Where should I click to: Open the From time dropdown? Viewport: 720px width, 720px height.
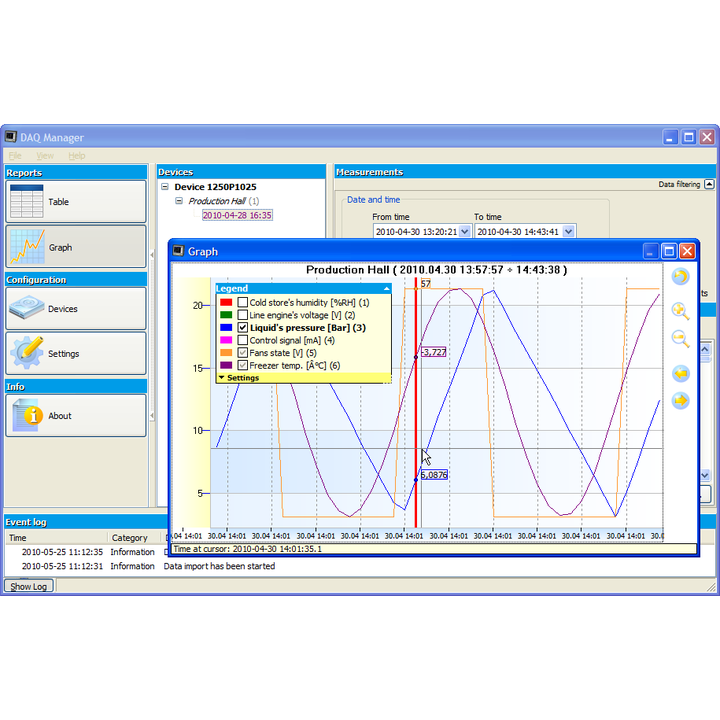coord(465,232)
